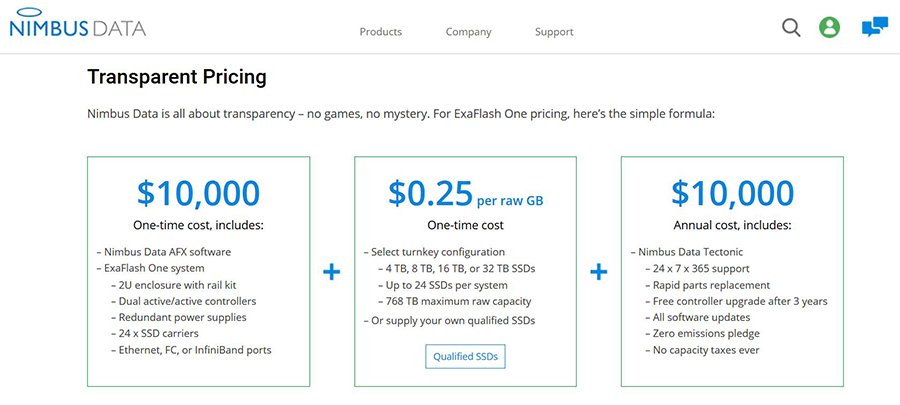900x405 pixels.
Task: Open the Support menu
Action: click(x=554, y=32)
